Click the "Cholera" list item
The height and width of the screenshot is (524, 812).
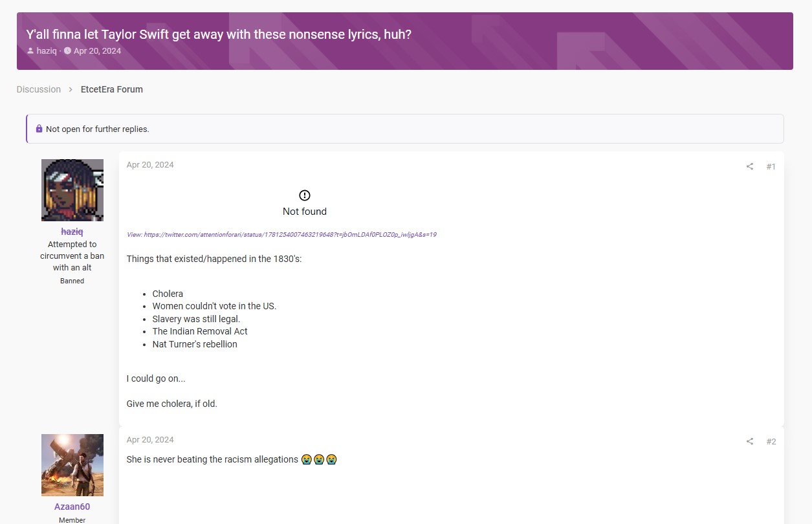[x=168, y=294]
